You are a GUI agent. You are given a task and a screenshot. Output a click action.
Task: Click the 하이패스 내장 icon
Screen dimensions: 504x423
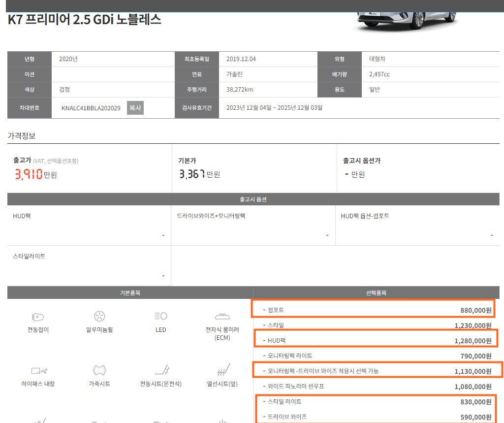point(39,371)
